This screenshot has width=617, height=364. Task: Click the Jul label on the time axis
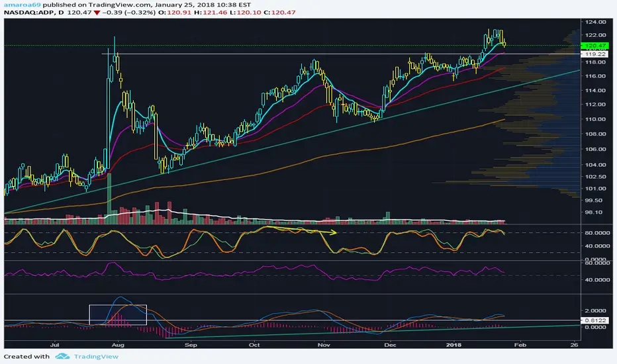[55, 345]
